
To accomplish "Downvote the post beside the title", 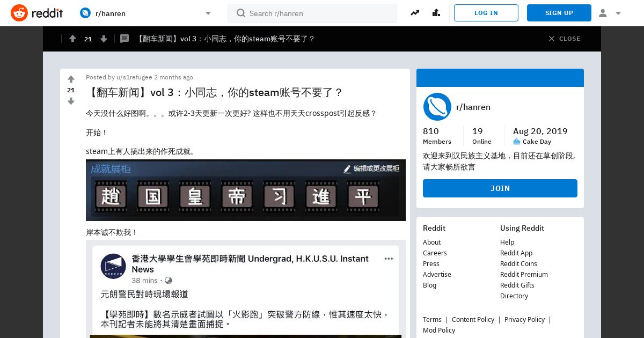I will [71, 101].
